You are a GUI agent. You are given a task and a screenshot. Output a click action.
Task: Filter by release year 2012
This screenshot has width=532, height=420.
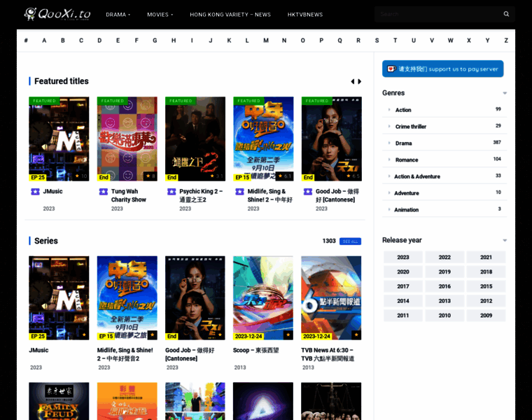[486, 301]
